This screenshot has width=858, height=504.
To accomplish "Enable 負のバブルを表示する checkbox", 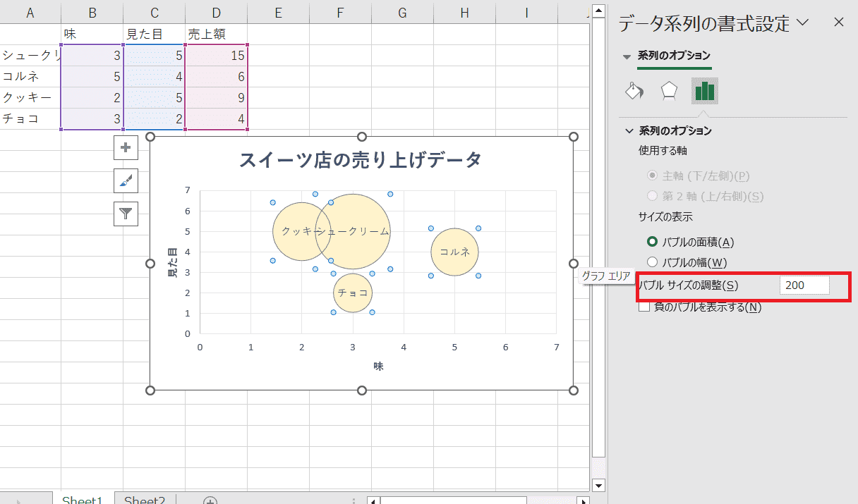I will coord(643,307).
